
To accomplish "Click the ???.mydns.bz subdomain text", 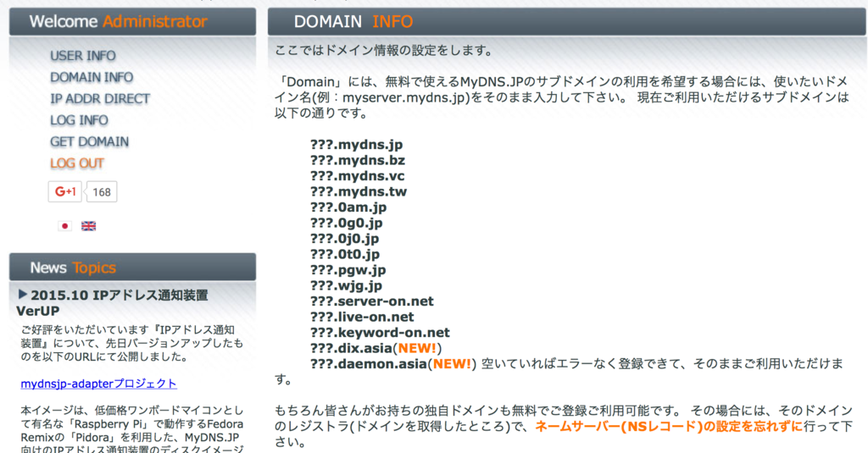I will (x=358, y=160).
